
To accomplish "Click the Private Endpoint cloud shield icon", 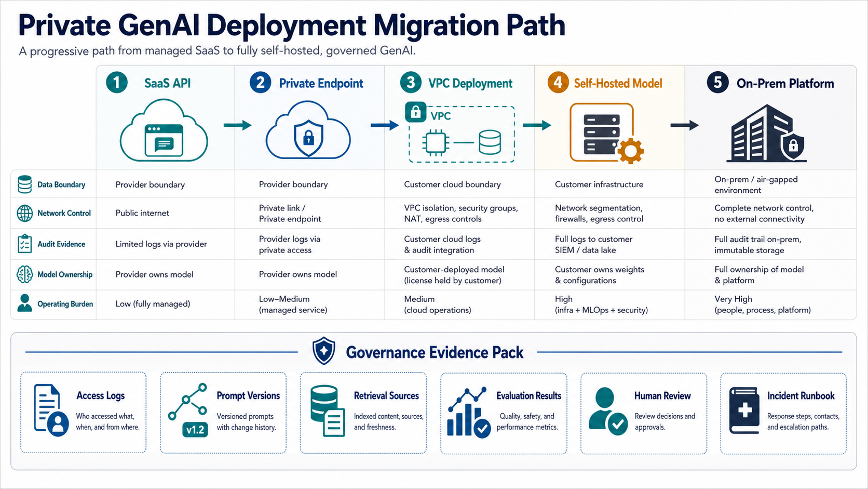I will 308,130.
